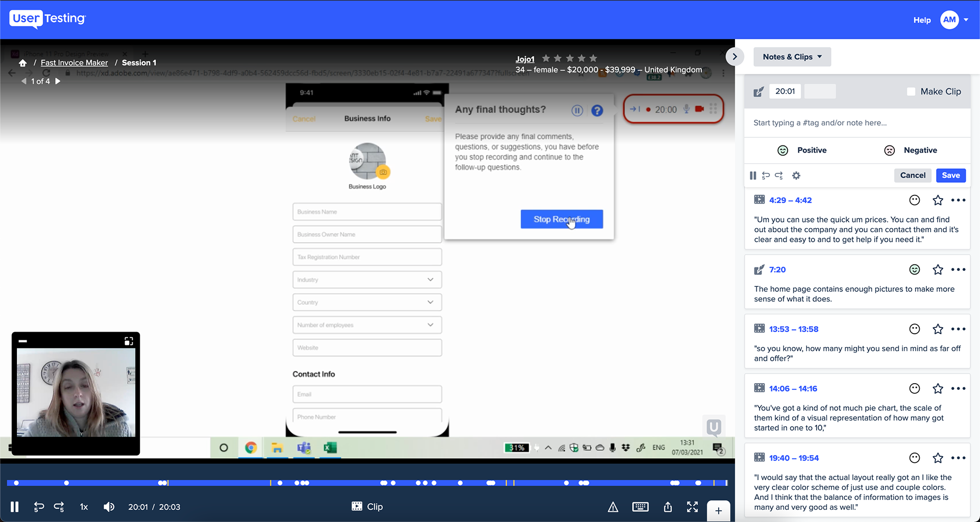Jump to clip 19:40 – 19:54
Viewport: 980px width, 522px height.
[x=794, y=458]
